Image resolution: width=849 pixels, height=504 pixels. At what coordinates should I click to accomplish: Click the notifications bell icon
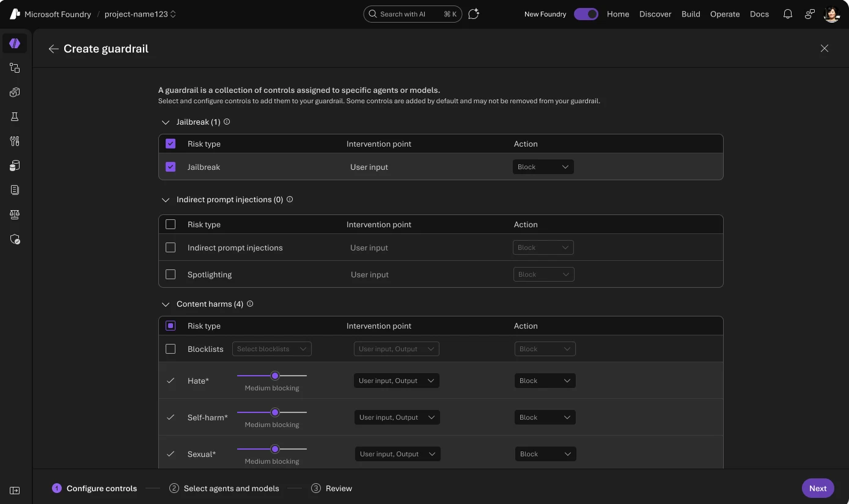click(788, 14)
